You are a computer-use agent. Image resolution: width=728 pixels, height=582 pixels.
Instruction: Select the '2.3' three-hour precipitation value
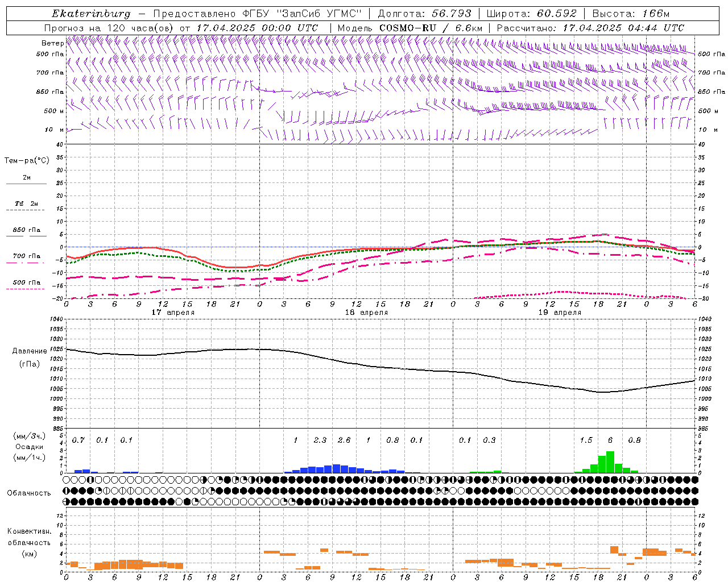coord(320,440)
